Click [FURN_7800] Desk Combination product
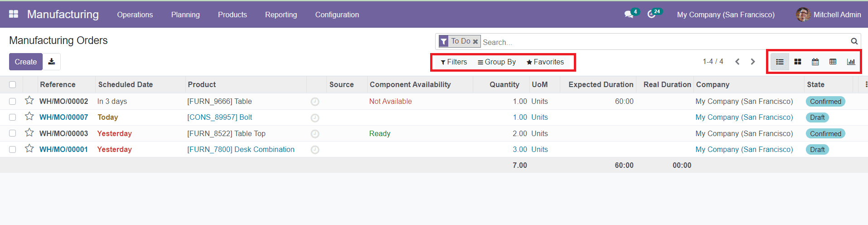The width and height of the screenshot is (868, 225). click(241, 150)
